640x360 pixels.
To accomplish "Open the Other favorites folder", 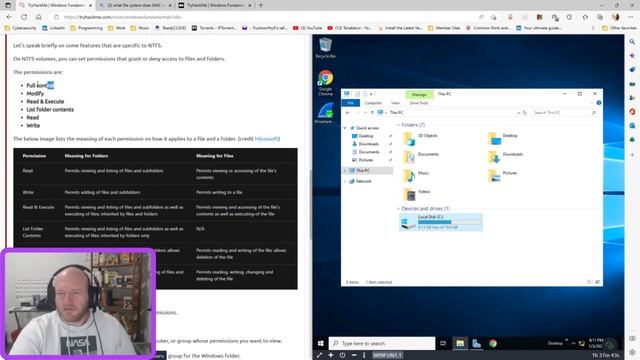I will pos(619,28).
